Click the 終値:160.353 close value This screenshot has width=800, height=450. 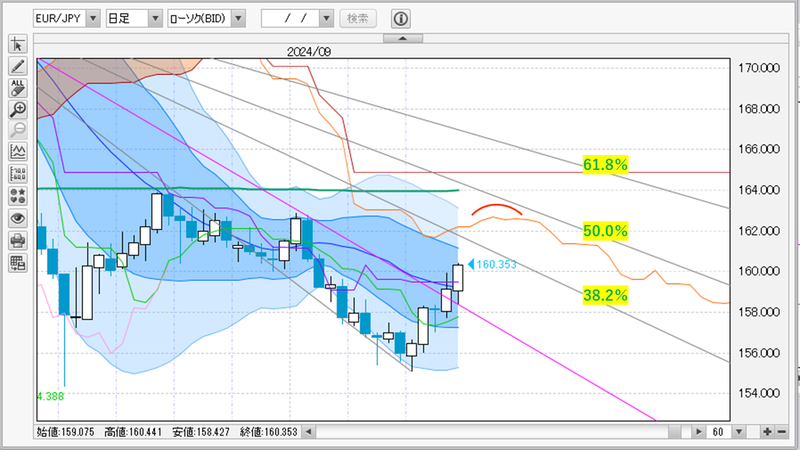(x=269, y=432)
